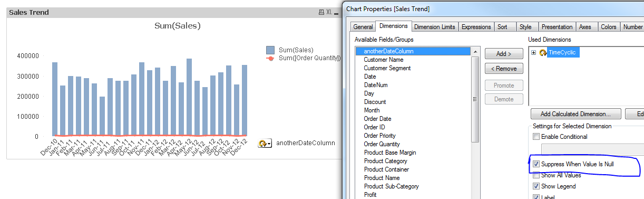Select Customer Name field
Viewport: 644px width, 199px height.
point(413,60)
